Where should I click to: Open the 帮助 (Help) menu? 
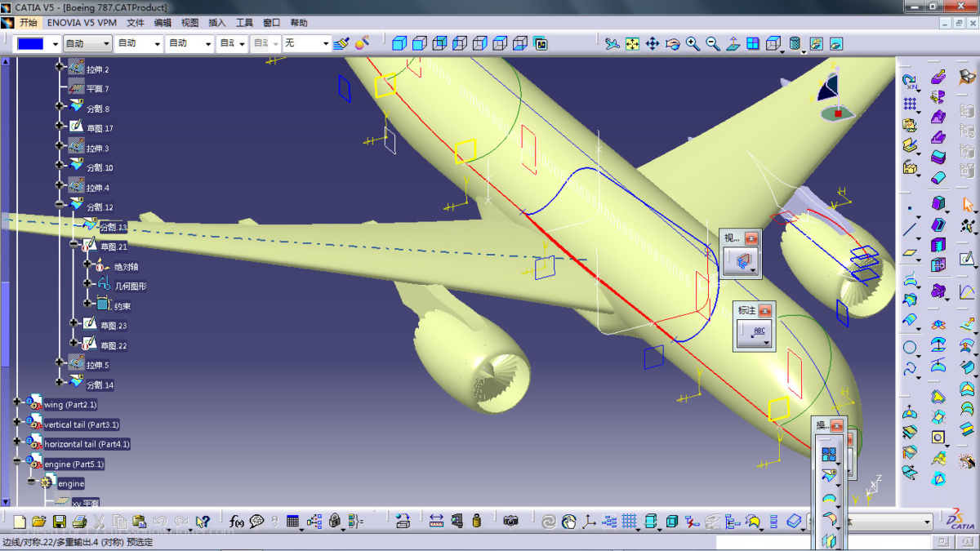coord(299,23)
